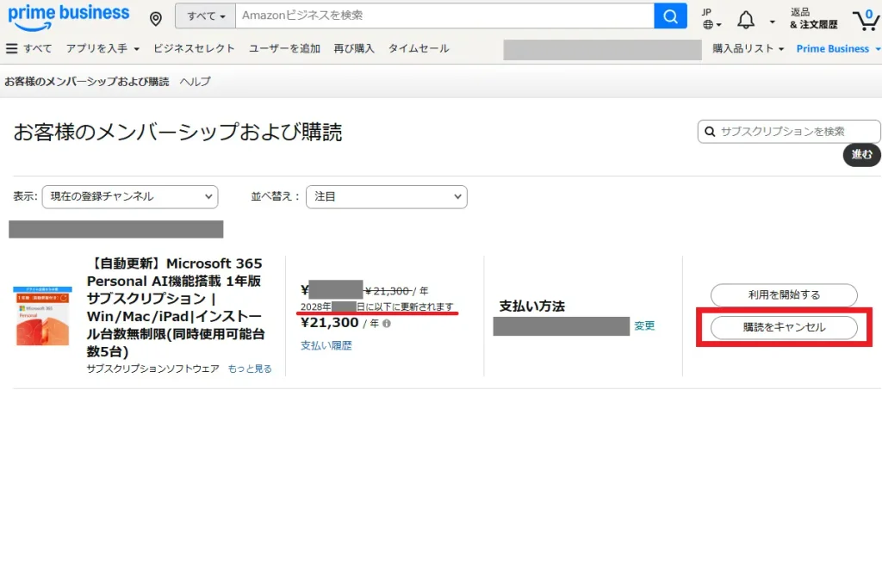This screenshot has height=588, width=882.
Task: Open the notification bell icon
Action: pos(746,21)
